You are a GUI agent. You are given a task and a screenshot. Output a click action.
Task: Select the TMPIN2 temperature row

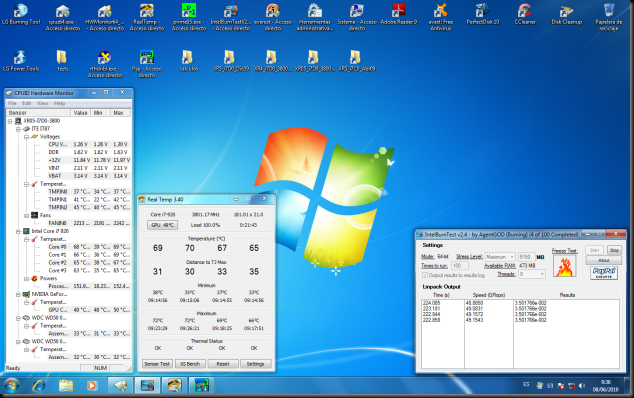(x=89, y=207)
